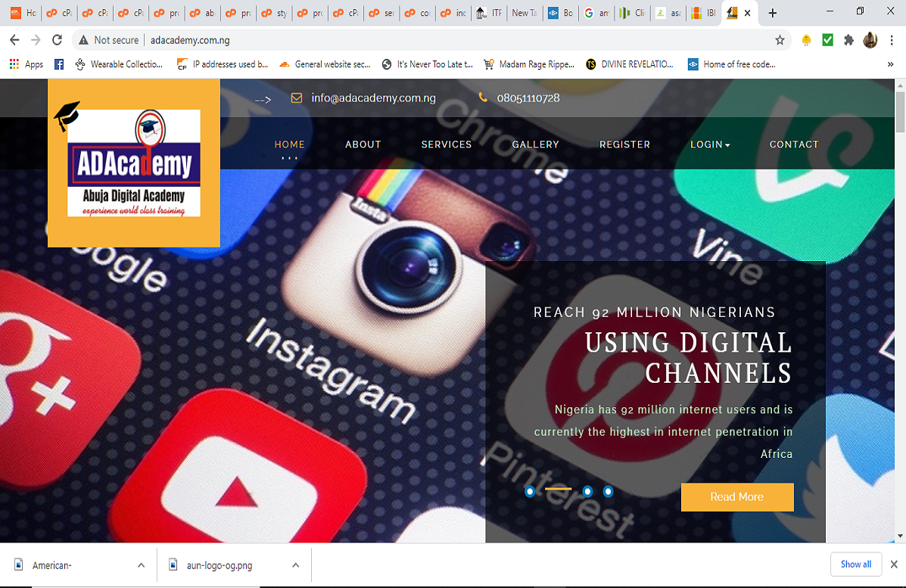
Task: Open the HOME navigation item
Action: 289,145
